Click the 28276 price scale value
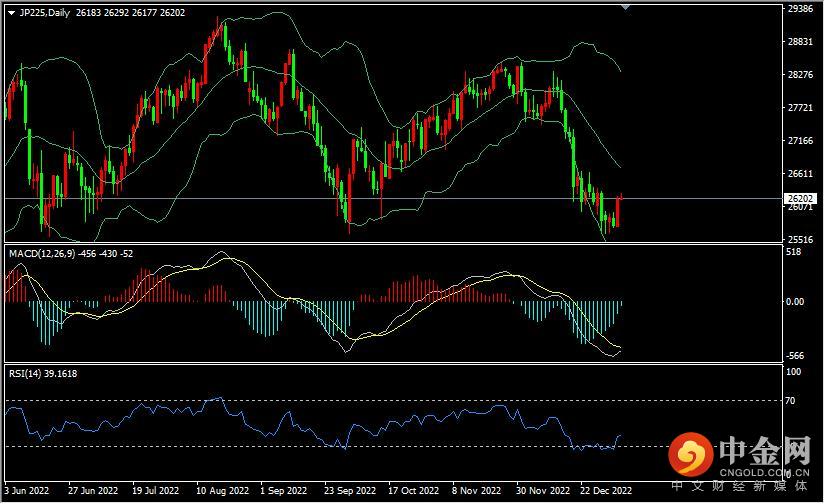This screenshot has height=504, width=825. click(799, 75)
